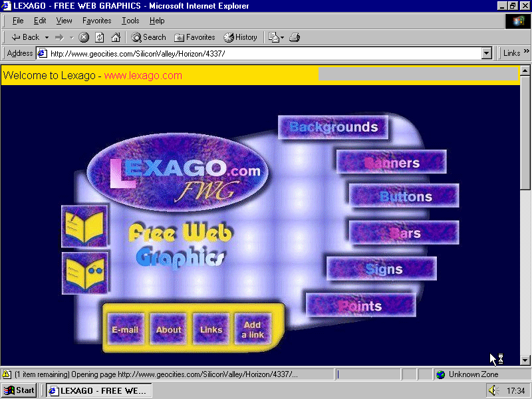Click the Print icon in toolbar
532x399 pixels.
[x=295, y=37]
